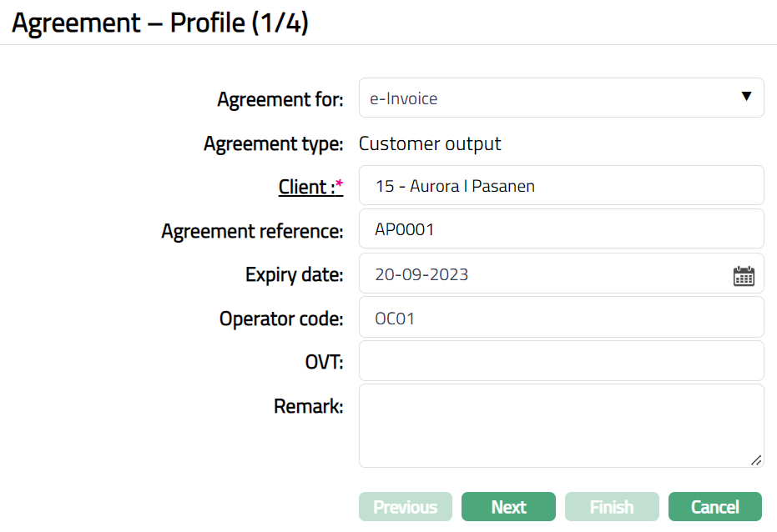This screenshot has width=777, height=532.
Task: Grab the Remark textarea resize handle
Action: coord(756,459)
